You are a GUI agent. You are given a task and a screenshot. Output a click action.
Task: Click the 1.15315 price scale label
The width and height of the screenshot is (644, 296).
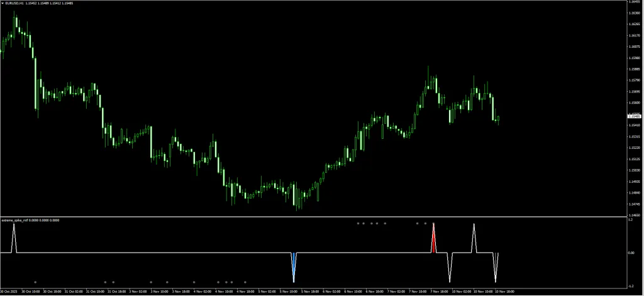click(x=634, y=136)
